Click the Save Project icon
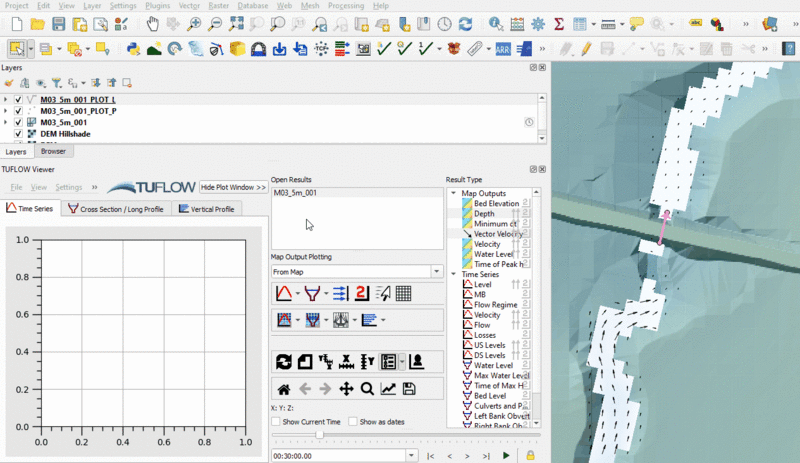The image size is (800, 463). [x=59, y=23]
